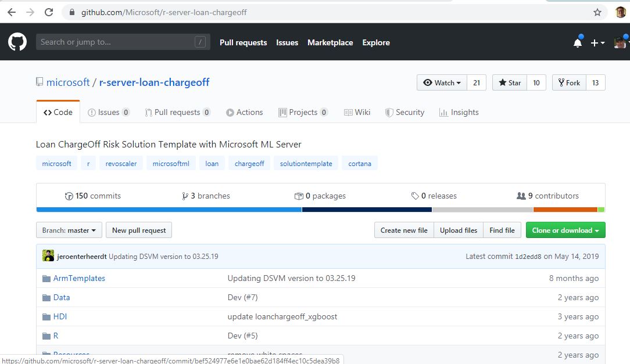The image size is (630, 364).
Task: Focus the Search or jump to field
Action: coord(123,42)
